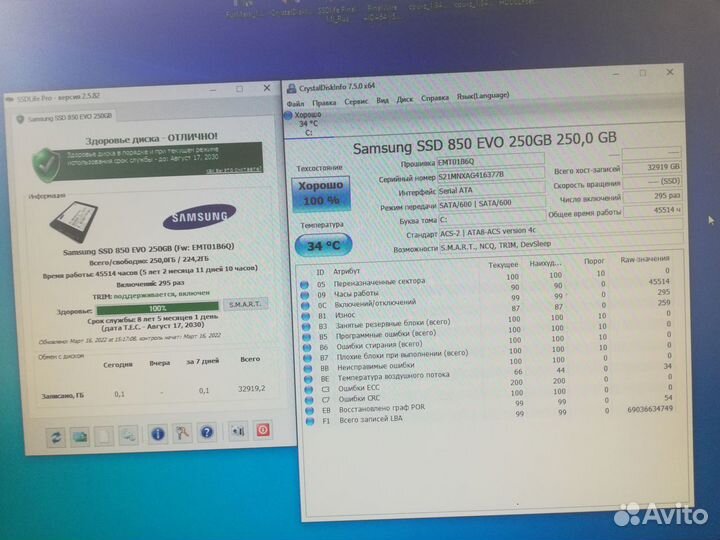Click status dot for B7 row
The height and width of the screenshot is (540, 720).
click(308, 358)
